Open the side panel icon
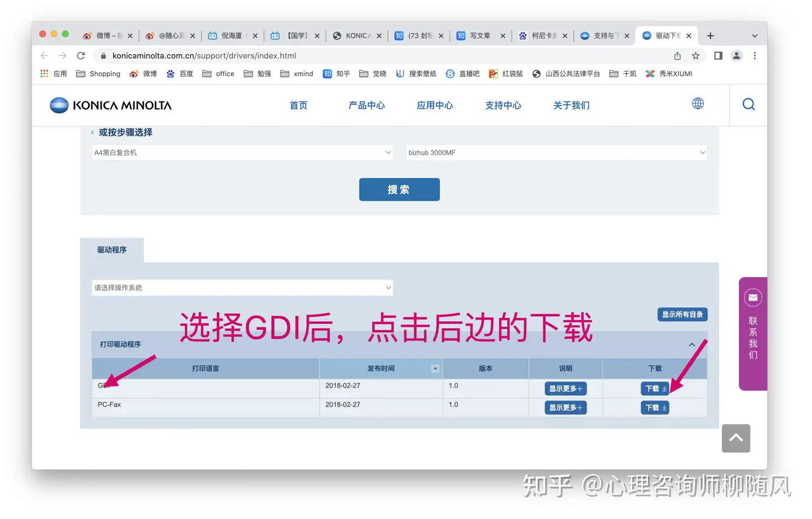Screen dimensions: 812x519 pyautogui.click(x=718, y=56)
